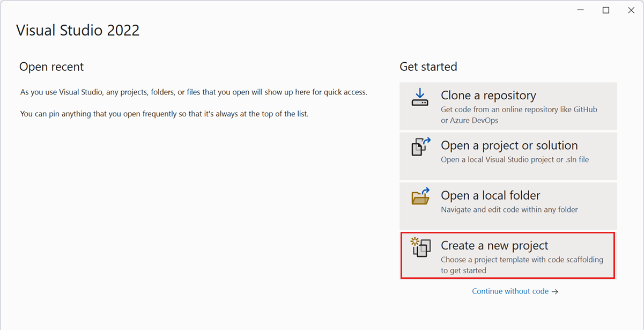Screen dimensions: 644x330
Task: Close the Visual Studio start window
Action: [631, 10]
